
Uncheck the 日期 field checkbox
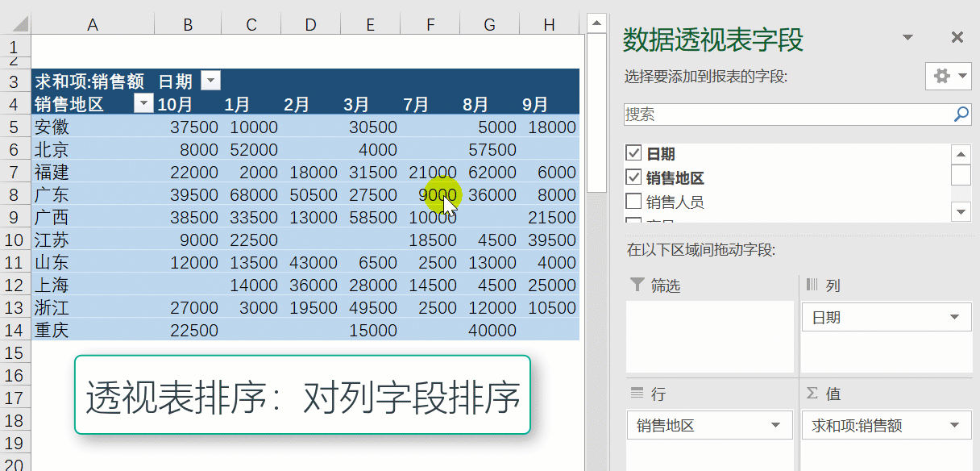click(x=633, y=154)
